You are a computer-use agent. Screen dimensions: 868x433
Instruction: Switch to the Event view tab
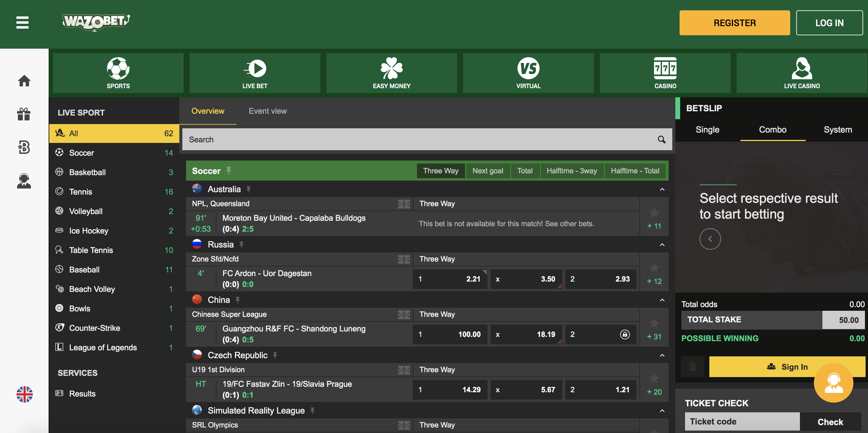pos(267,111)
